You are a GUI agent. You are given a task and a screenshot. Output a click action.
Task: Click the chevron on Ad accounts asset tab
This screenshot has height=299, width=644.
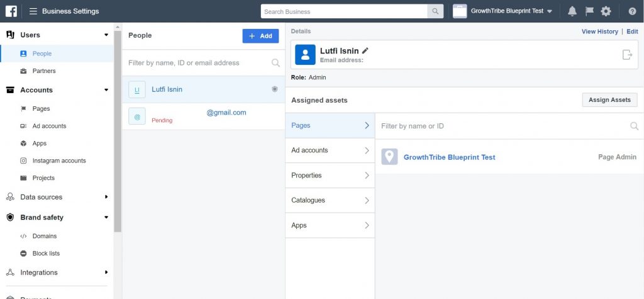pos(367,150)
